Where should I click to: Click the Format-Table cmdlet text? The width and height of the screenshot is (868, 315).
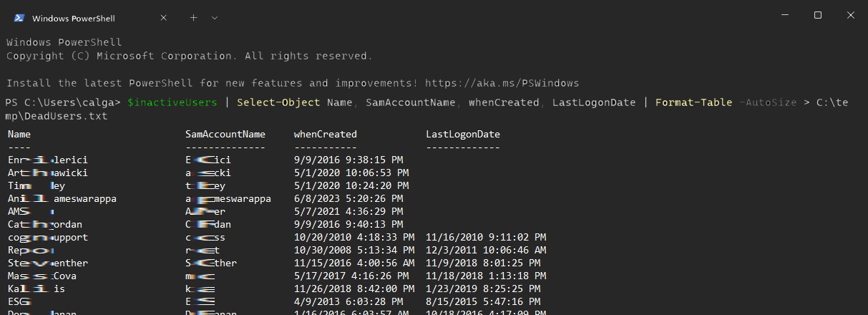coord(693,102)
